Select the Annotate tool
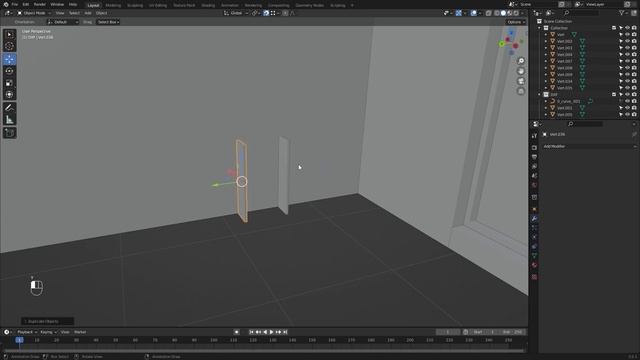This screenshot has width=640, height=360. click(x=9, y=108)
